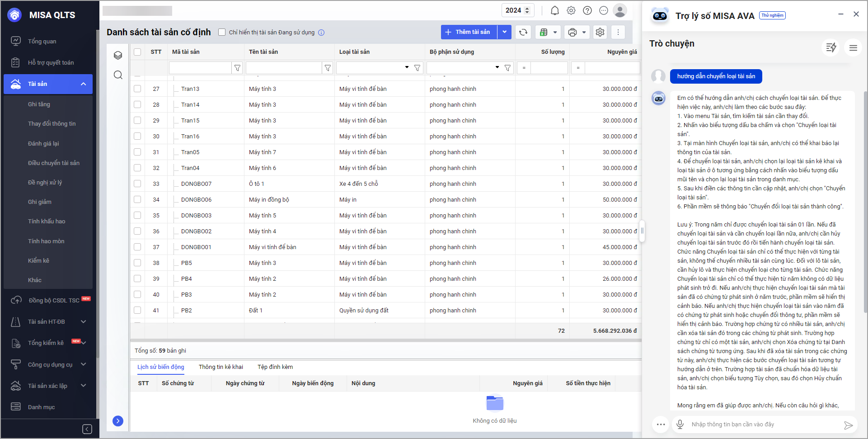Switch to Thông tin kê khai tab
This screenshot has height=439, width=868.
(221, 367)
